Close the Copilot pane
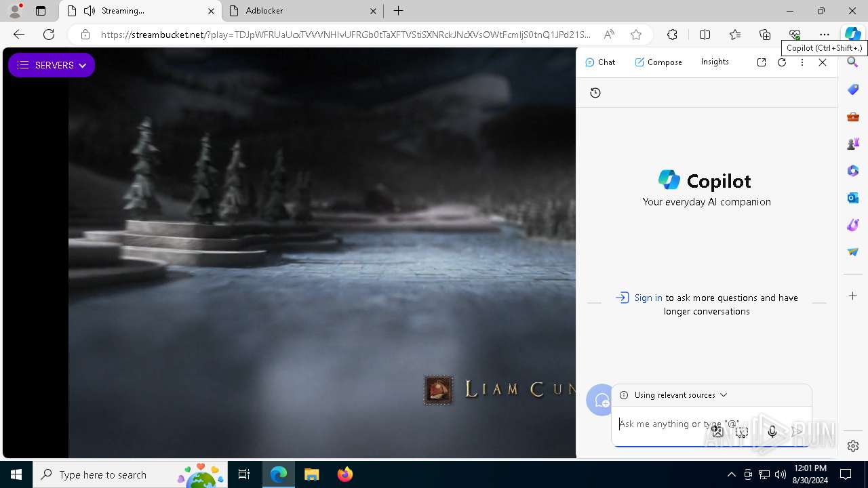The height and width of the screenshot is (488, 868). pyautogui.click(x=823, y=62)
